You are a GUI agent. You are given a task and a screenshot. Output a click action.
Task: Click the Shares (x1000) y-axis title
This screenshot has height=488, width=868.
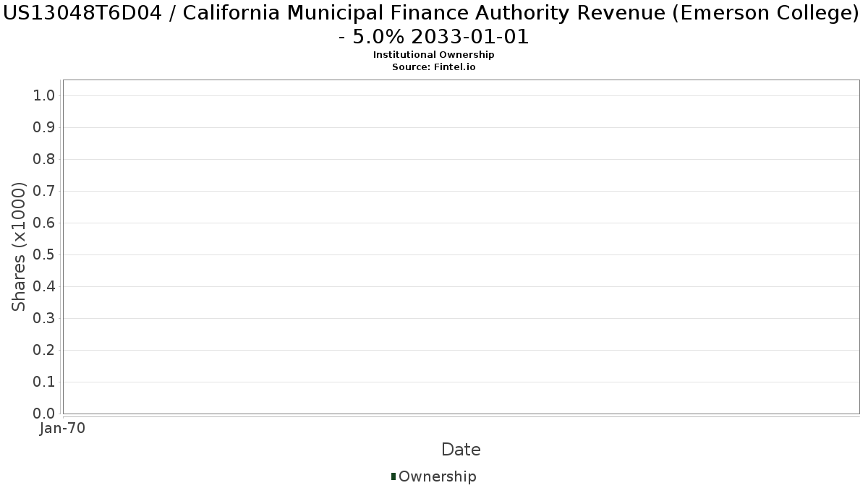[20, 247]
